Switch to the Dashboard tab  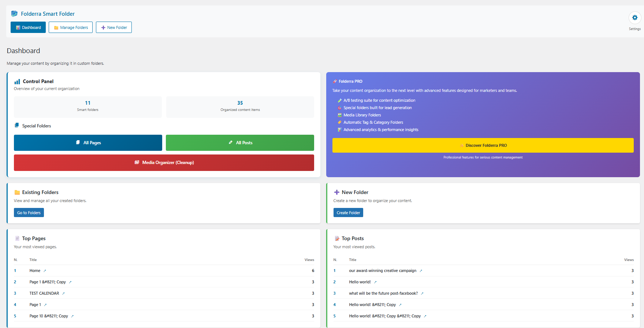pyautogui.click(x=28, y=27)
